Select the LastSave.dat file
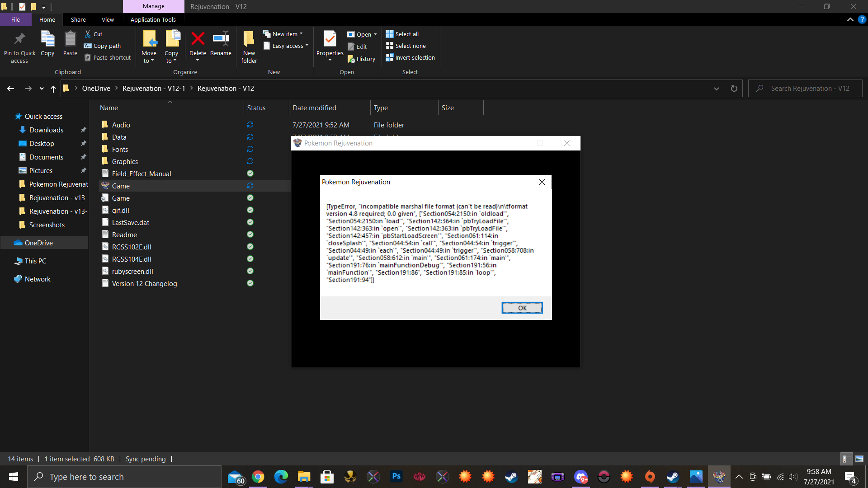 point(194,223)
